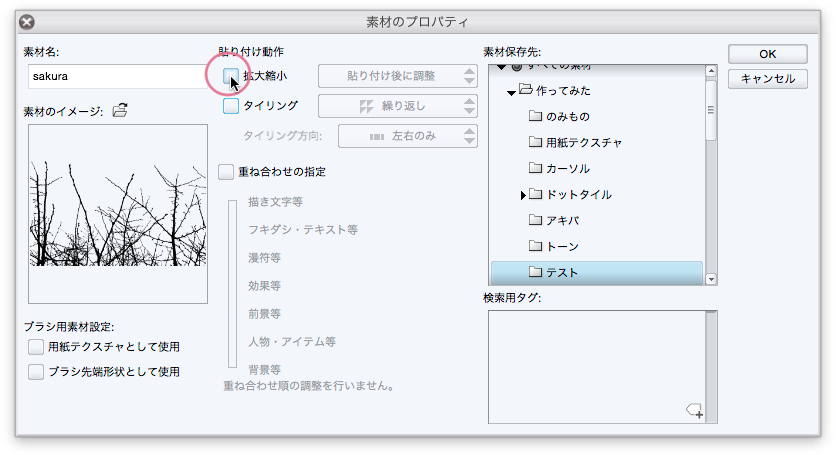Check ブラシ先端形状として使用

[x=36, y=372]
